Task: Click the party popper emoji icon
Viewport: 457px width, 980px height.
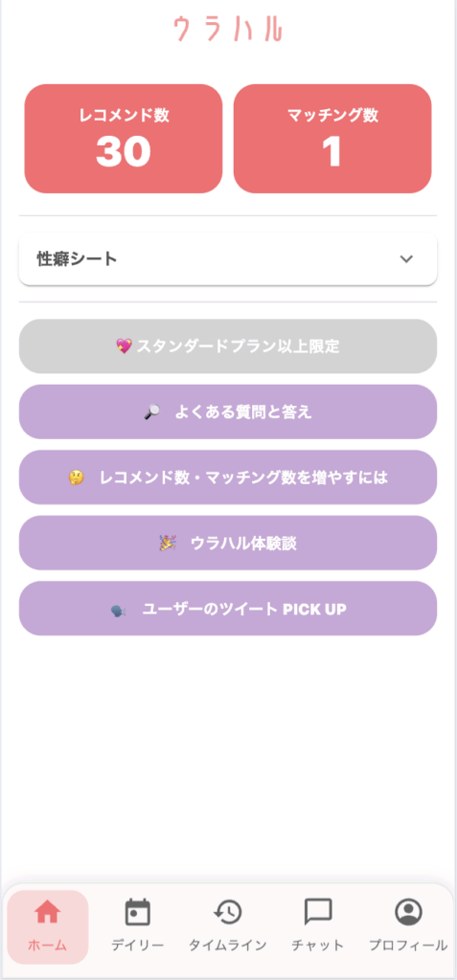Action: tap(167, 544)
